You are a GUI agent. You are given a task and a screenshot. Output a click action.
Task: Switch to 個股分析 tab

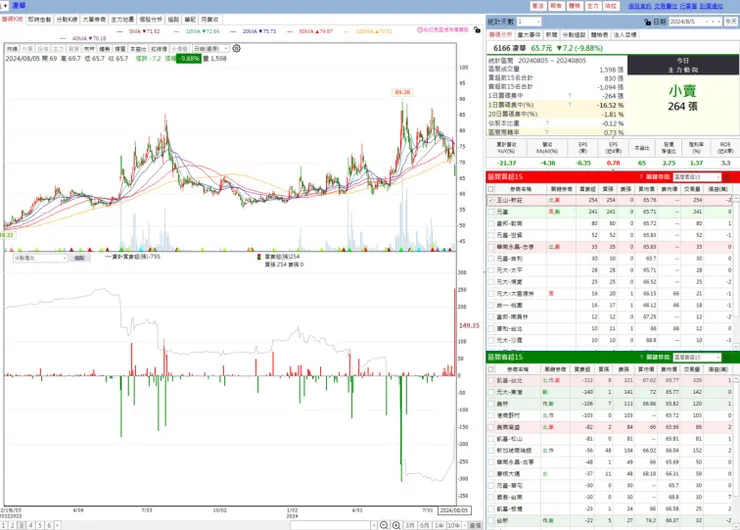point(151,19)
